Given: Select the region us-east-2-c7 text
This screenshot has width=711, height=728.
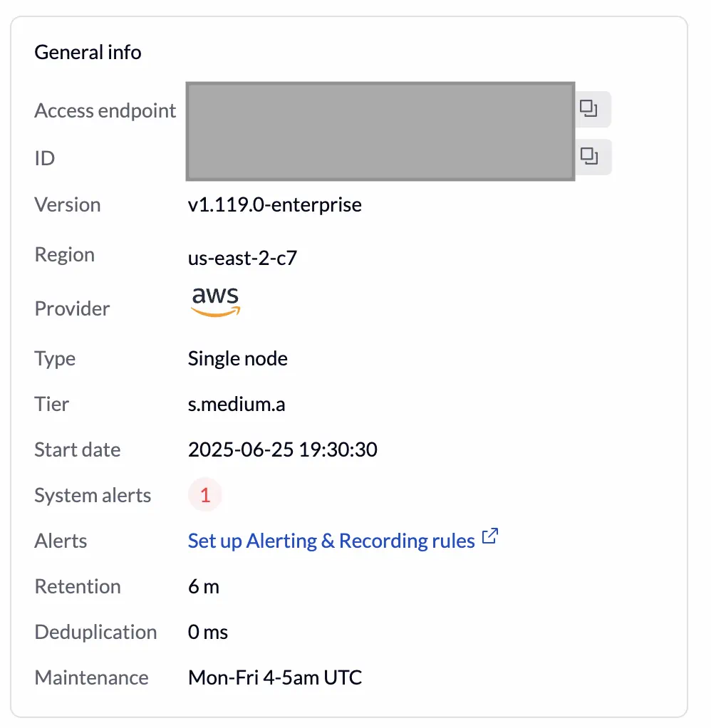Looking at the screenshot, I should 243,258.
